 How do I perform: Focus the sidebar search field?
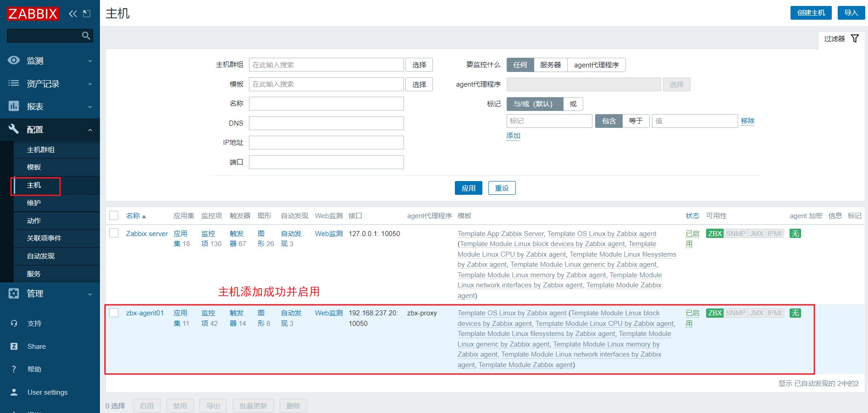[x=50, y=36]
